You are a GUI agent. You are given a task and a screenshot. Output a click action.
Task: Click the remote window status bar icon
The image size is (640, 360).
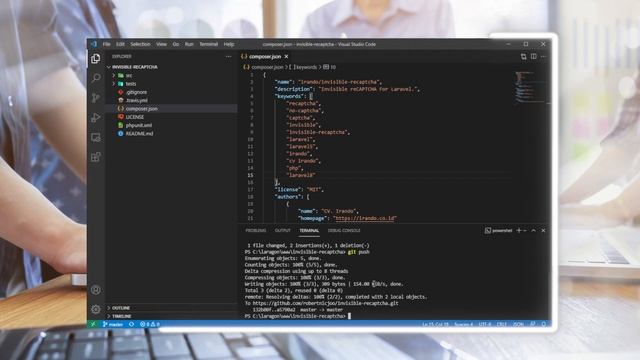click(93, 324)
